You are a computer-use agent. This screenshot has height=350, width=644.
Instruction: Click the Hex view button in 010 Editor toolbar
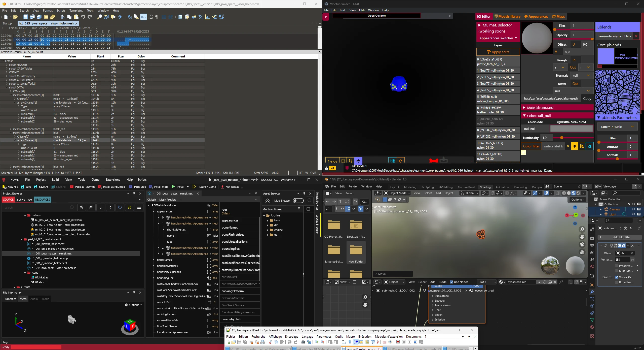pos(143,17)
